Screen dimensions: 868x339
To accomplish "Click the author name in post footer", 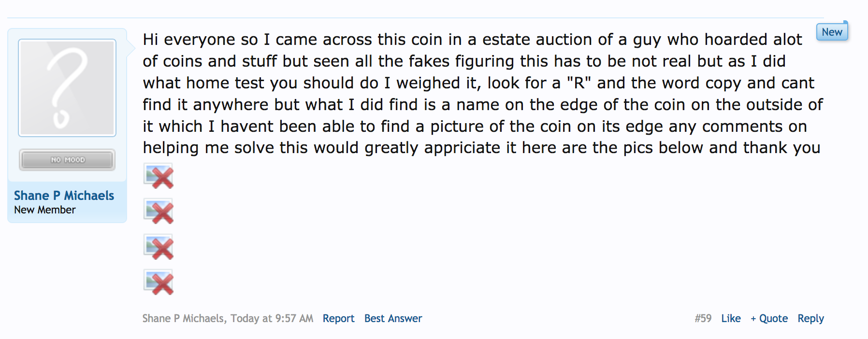I will pyautogui.click(x=183, y=319).
